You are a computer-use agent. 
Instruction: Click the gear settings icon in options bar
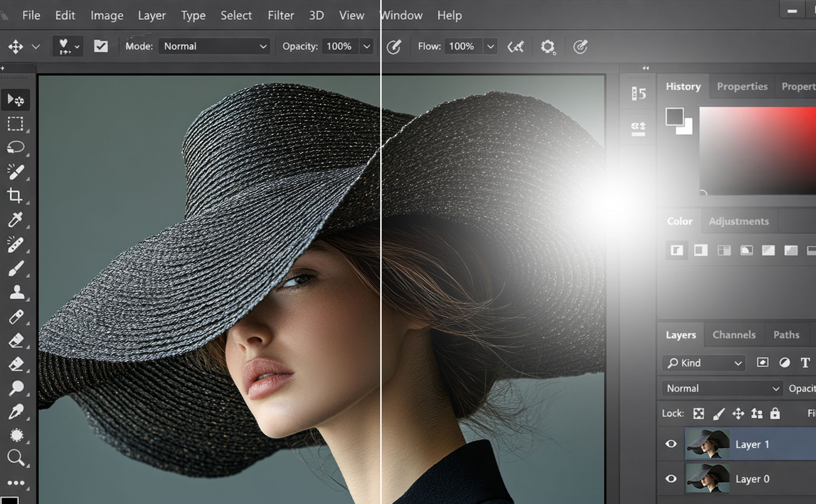tap(548, 47)
